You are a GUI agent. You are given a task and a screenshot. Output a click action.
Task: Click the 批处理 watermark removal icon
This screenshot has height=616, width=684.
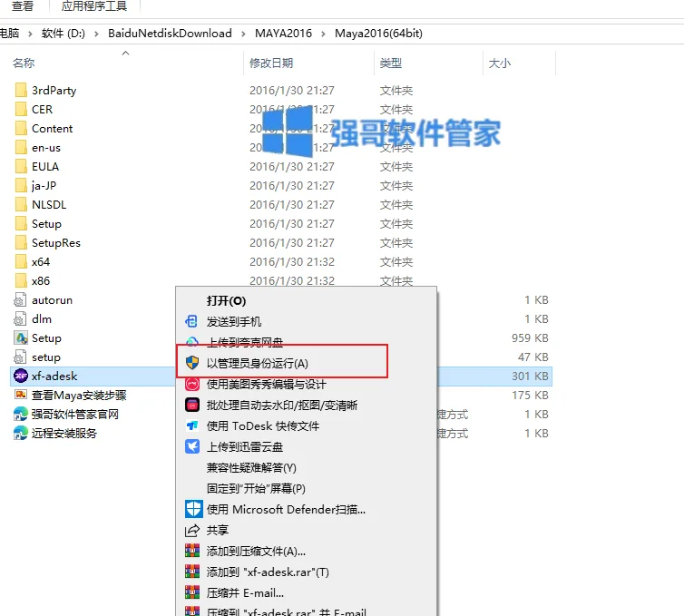[192, 405]
